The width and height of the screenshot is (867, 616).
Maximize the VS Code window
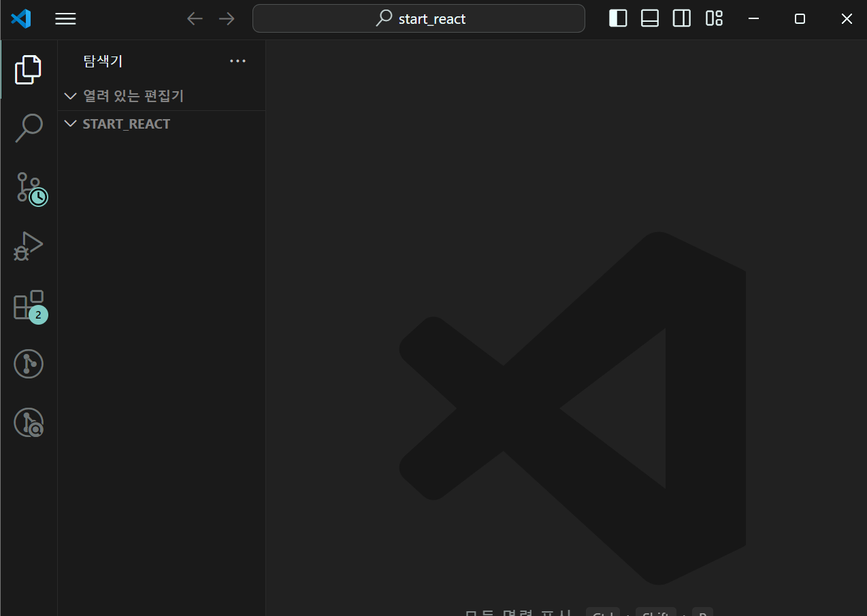(x=800, y=19)
